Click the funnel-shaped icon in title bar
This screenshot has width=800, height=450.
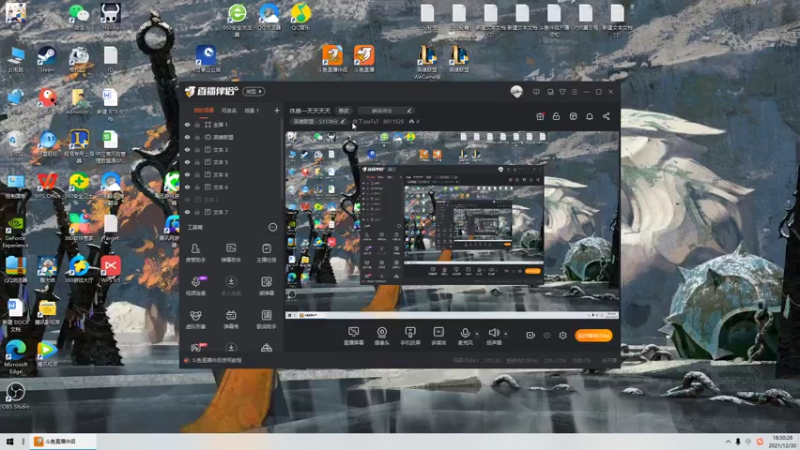(x=562, y=92)
